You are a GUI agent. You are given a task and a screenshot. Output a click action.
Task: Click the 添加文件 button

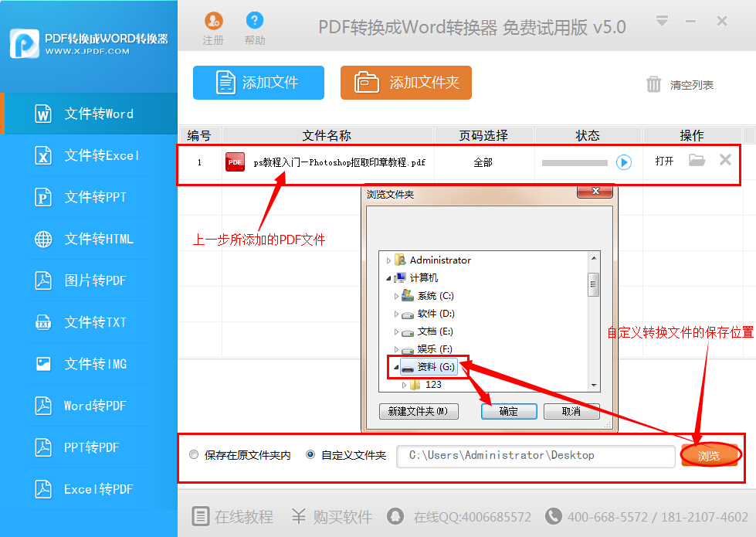259,83
